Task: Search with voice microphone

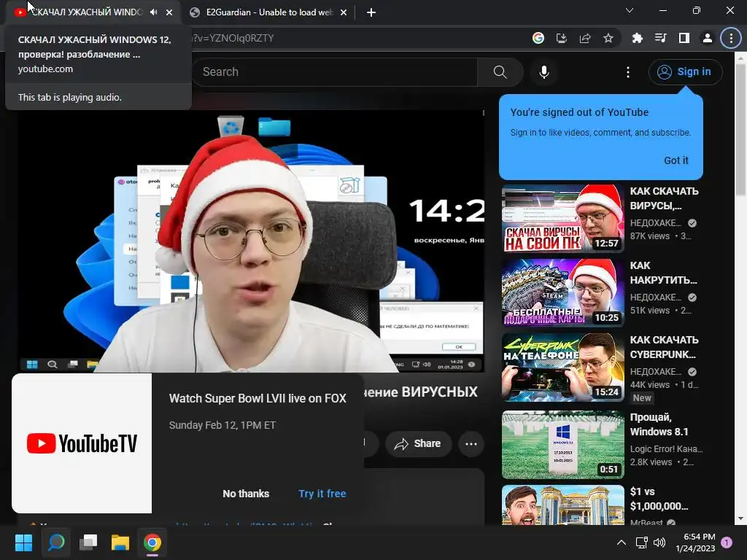Action: [x=544, y=72]
